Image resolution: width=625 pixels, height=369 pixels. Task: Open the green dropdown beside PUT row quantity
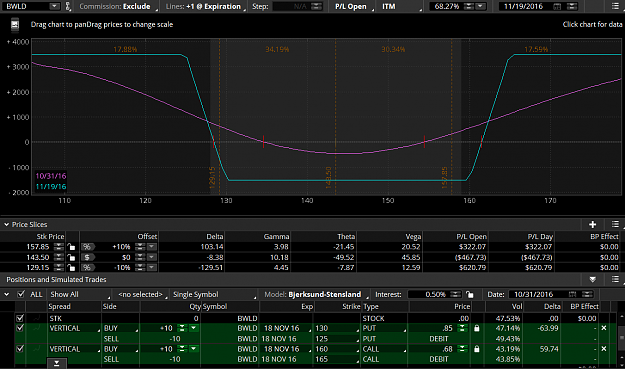point(193,328)
